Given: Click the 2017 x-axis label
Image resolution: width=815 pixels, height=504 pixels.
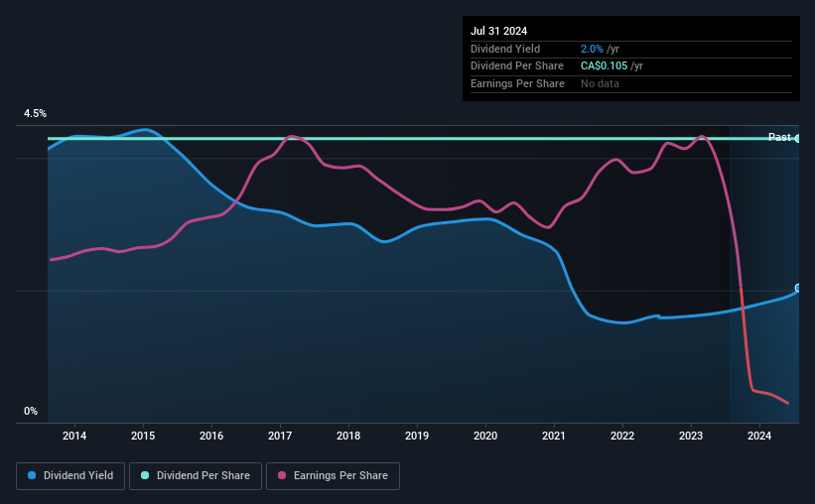Looking at the screenshot, I should 280,436.
